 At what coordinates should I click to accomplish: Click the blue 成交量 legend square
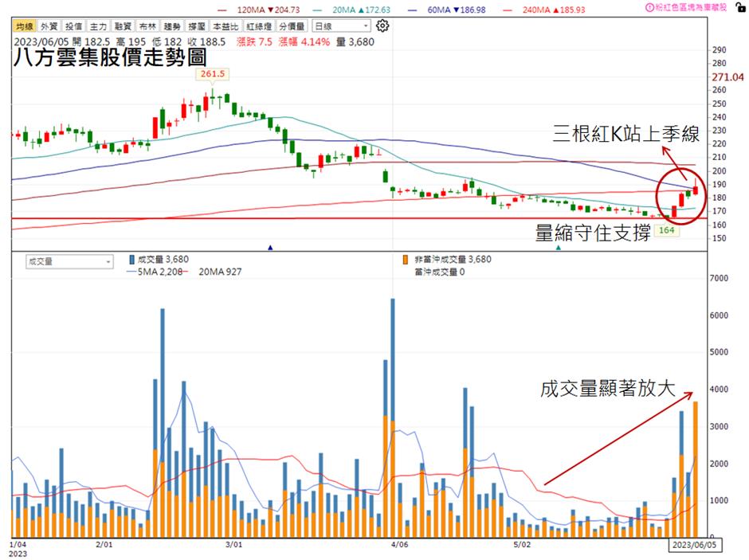coord(131,259)
